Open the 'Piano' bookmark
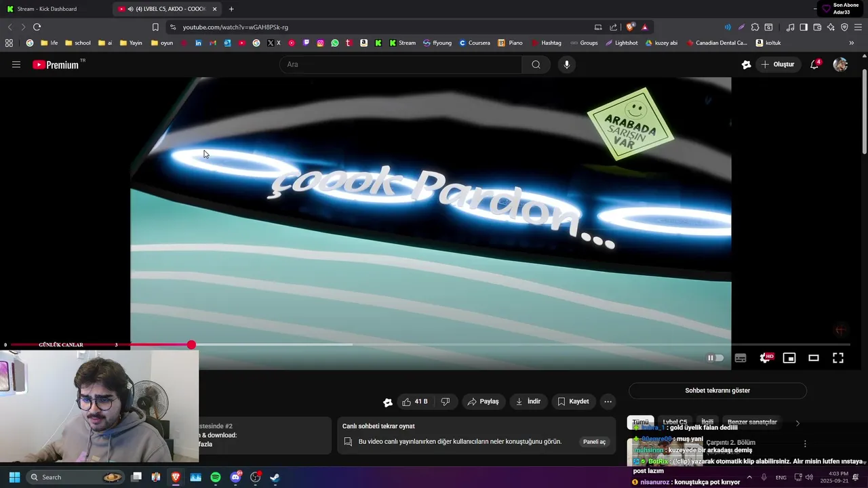The image size is (868, 488). (x=511, y=43)
